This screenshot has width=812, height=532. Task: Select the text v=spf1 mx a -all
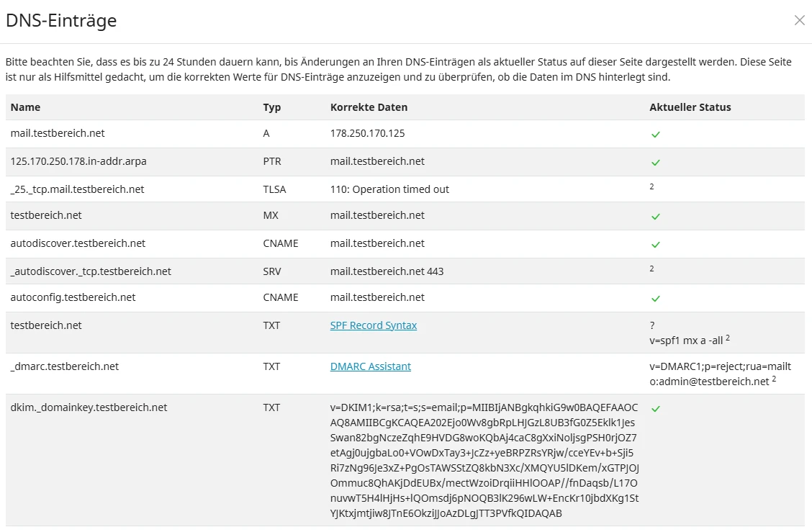click(x=686, y=341)
